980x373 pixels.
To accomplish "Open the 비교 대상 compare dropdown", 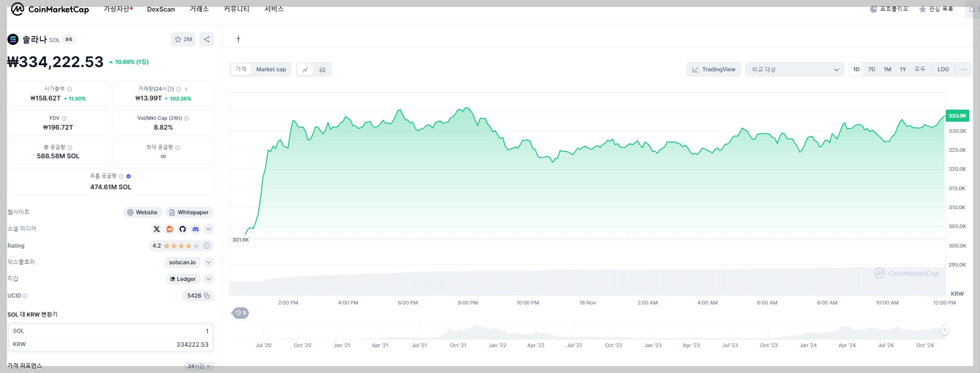I will [795, 69].
